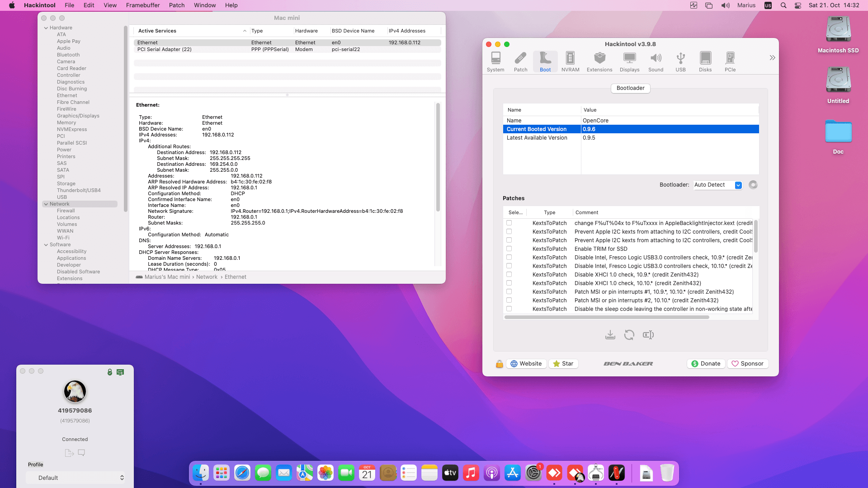Open the Profile Default dropdown

pyautogui.click(x=75, y=478)
